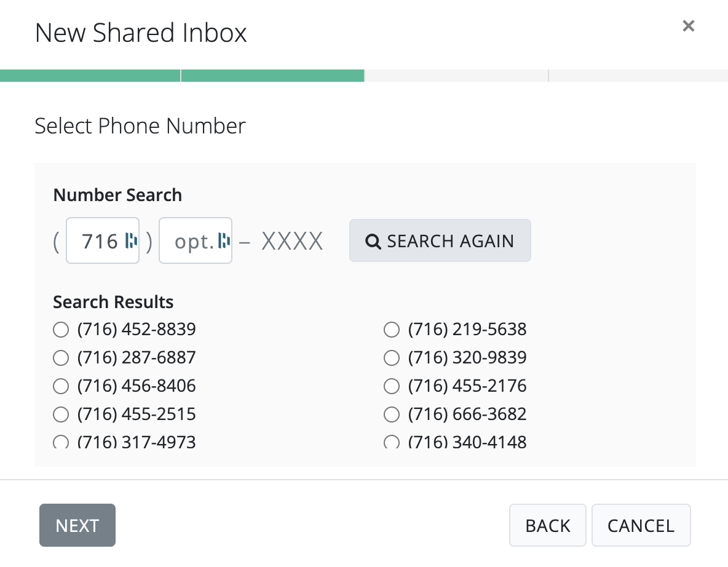Image resolution: width=728 pixels, height=567 pixels.
Task: Select the partially visible (716) 340-4148 option
Action: tap(392, 442)
